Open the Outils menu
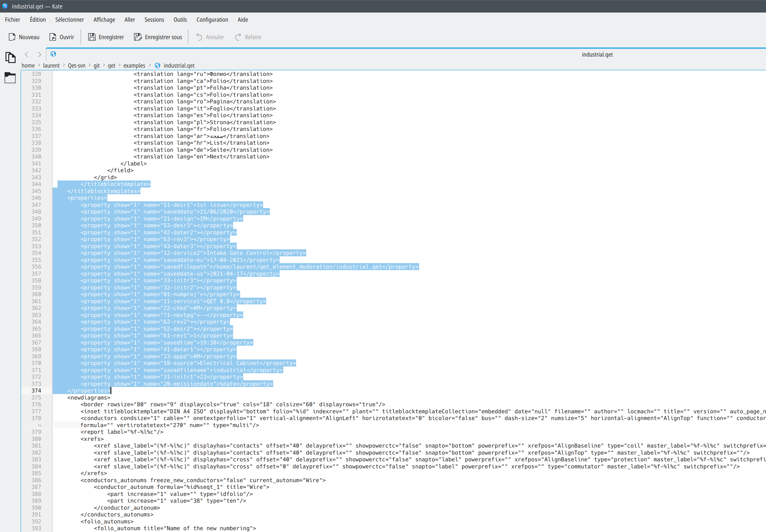 (180, 20)
